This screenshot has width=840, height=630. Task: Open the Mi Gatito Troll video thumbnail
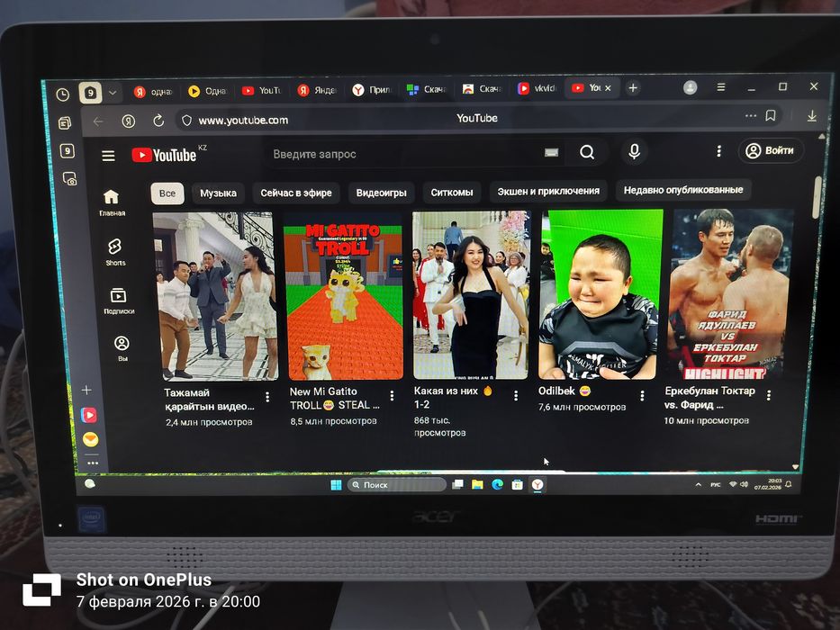click(x=343, y=296)
